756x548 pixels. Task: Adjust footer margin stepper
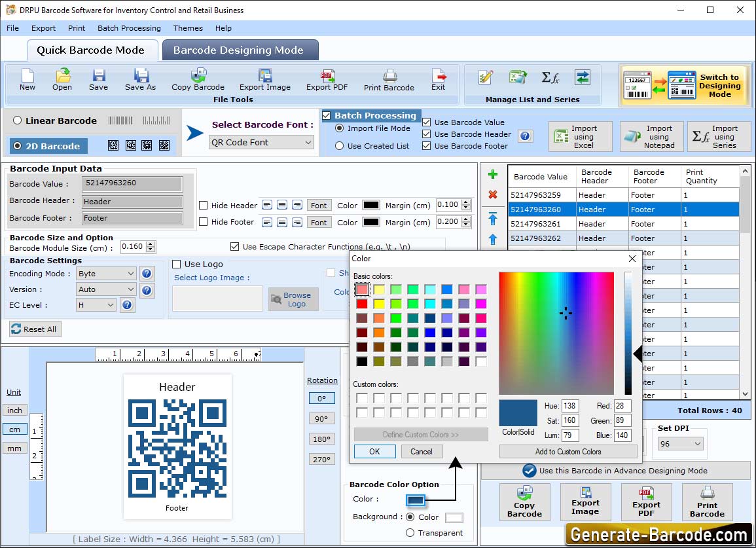(466, 222)
